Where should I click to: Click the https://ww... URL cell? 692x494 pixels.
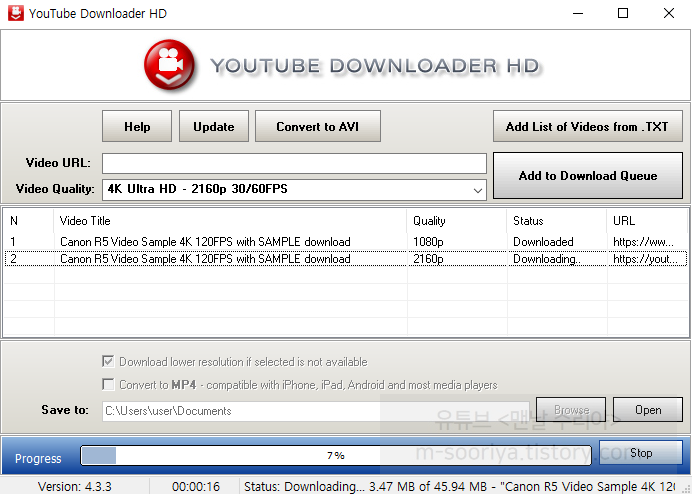tap(643, 242)
